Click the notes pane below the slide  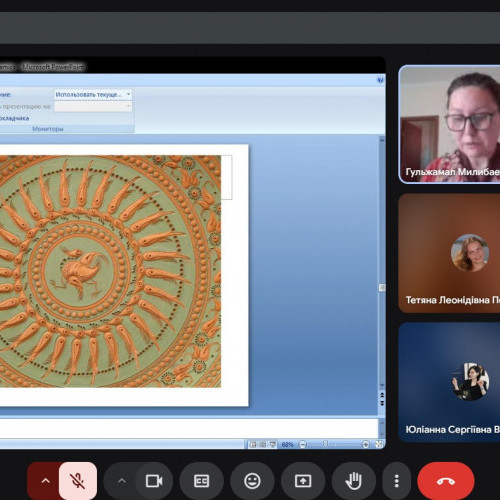point(189,428)
